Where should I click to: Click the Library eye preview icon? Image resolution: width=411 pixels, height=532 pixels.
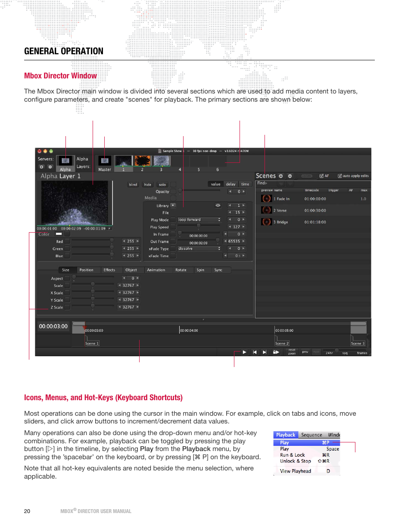click(x=218, y=205)
